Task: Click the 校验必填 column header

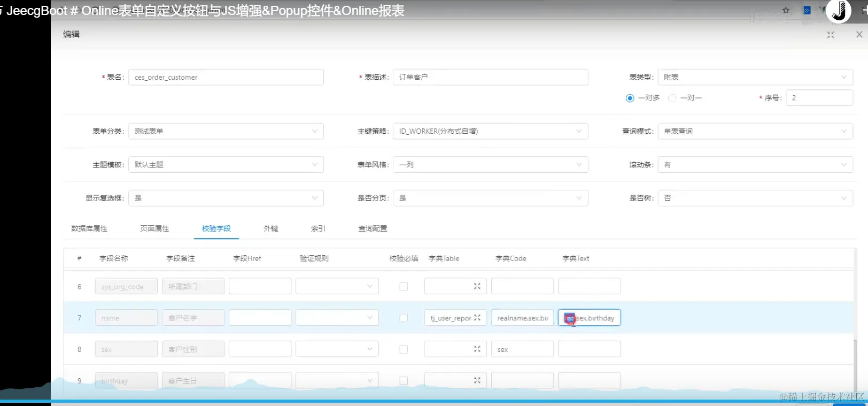Action: coord(404,258)
